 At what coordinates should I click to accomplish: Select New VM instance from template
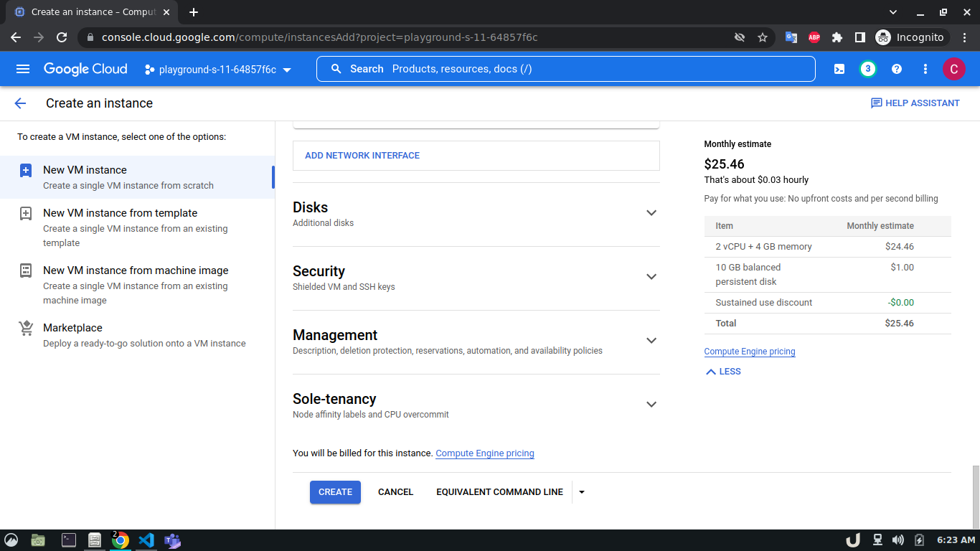(137, 227)
